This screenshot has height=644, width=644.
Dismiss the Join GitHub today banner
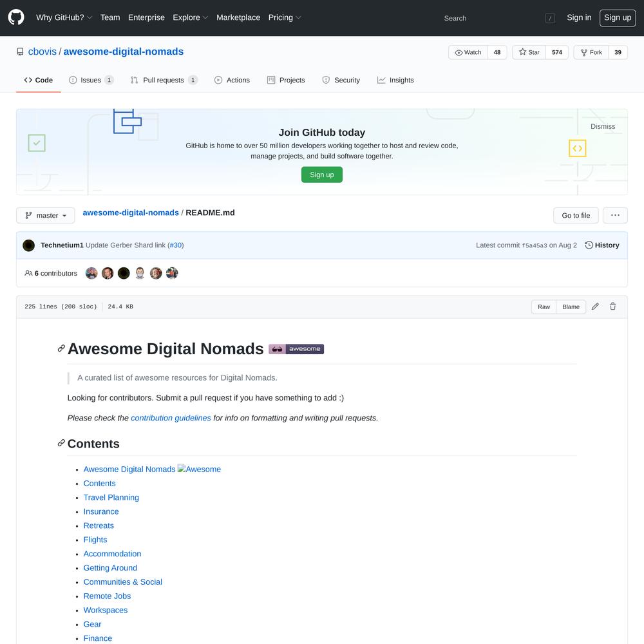click(x=603, y=126)
